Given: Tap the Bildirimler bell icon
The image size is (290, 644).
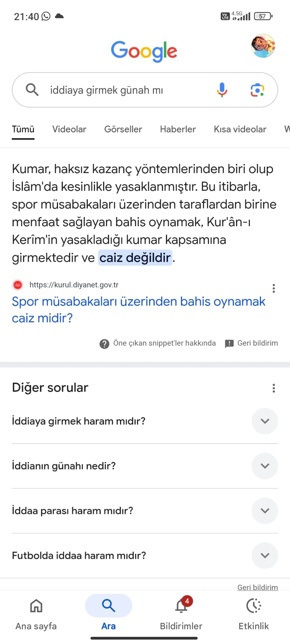Looking at the screenshot, I should coord(181,606).
